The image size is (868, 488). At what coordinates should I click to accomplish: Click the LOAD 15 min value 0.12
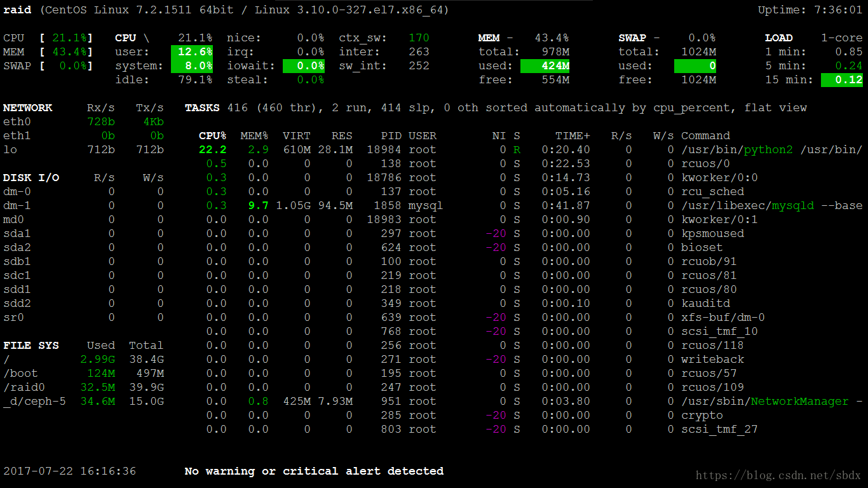(842, 80)
